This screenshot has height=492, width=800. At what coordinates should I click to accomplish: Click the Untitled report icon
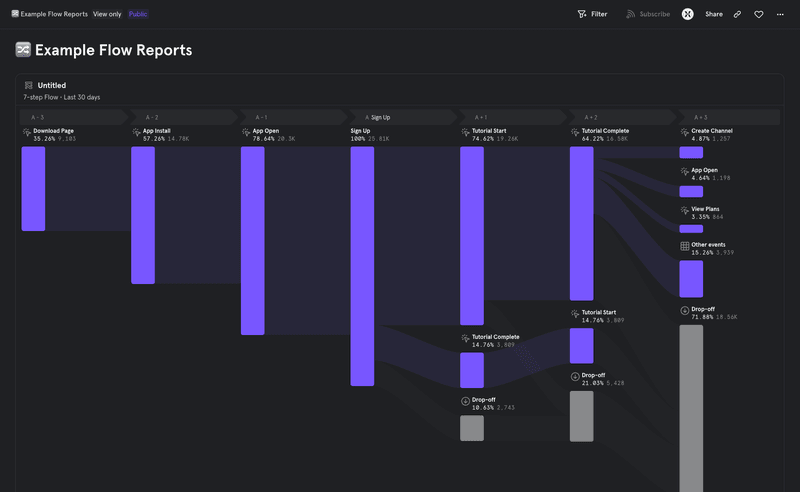(x=28, y=86)
